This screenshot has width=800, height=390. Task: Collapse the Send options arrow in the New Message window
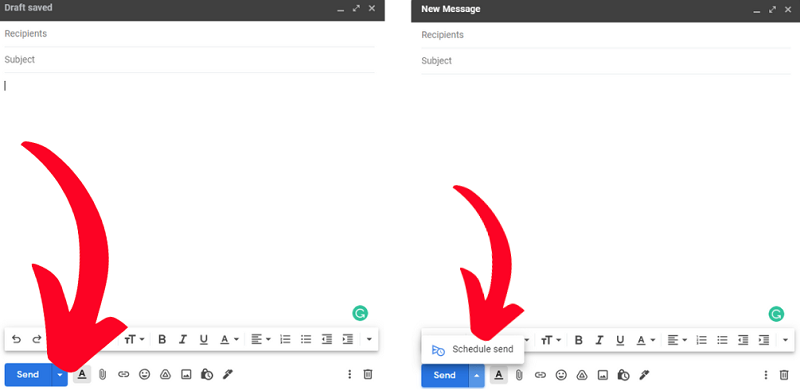click(x=476, y=376)
